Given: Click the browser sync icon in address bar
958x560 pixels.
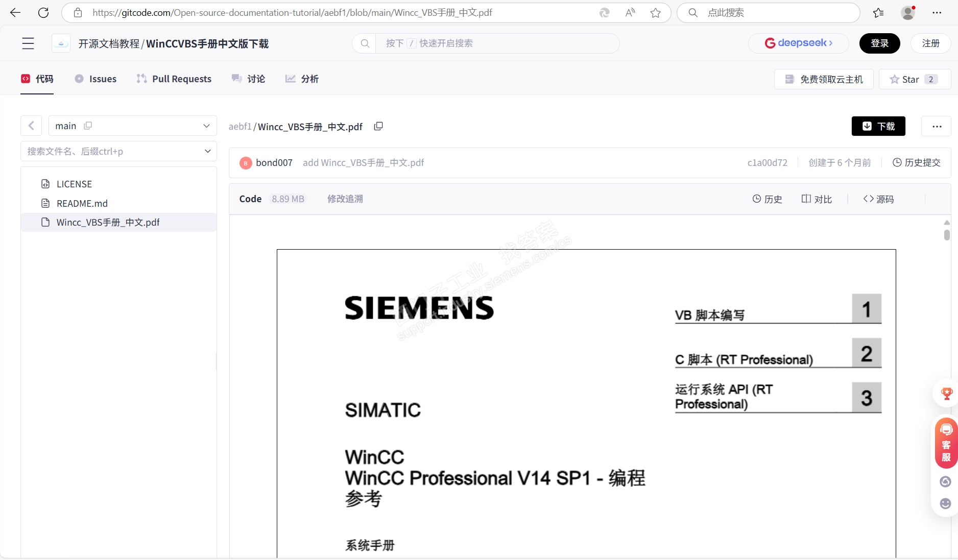Looking at the screenshot, I should click(x=605, y=13).
